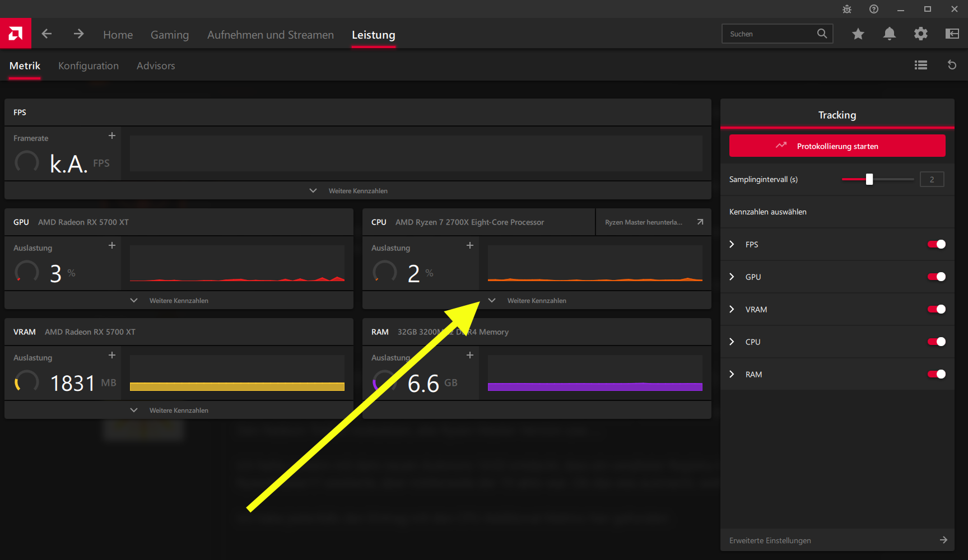The image size is (968, 560).
Task: Toggle the sidebar panel icon
Action: 952,34
